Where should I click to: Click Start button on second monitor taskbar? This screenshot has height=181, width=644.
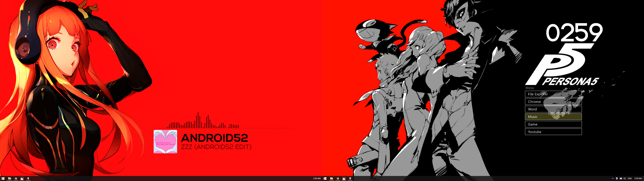pos(325,178)
